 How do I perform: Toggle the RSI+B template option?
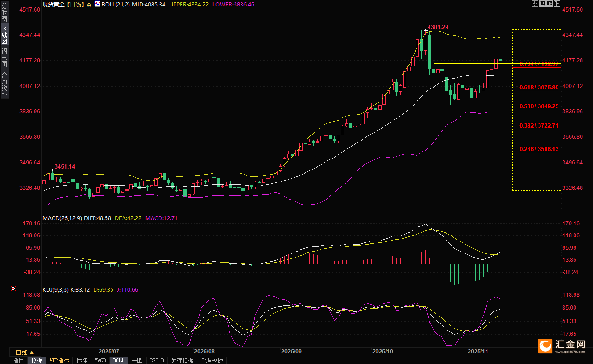click(x=157, y=360)
